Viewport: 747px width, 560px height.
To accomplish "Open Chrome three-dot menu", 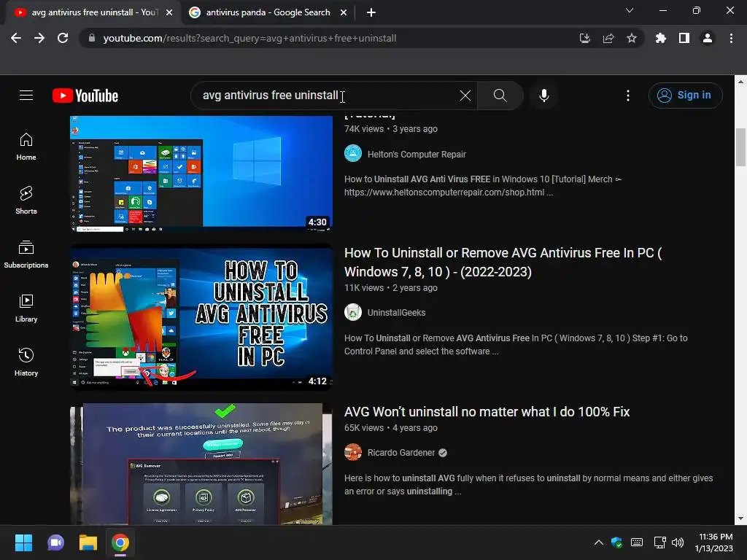I will [x=731, y=38].
